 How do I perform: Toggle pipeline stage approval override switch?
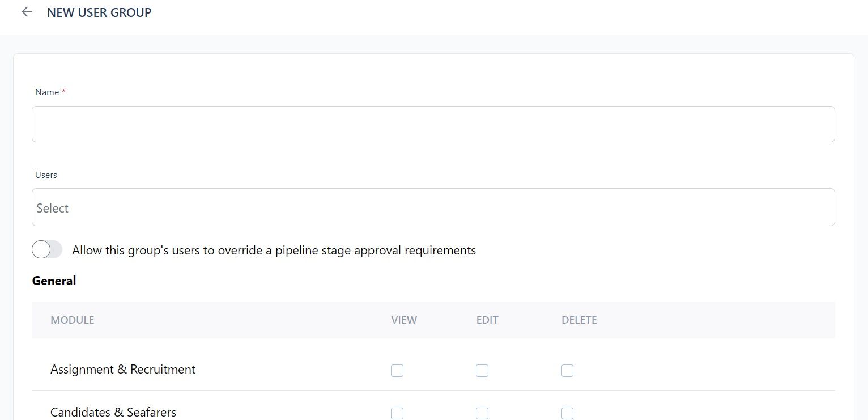[47, 249]
